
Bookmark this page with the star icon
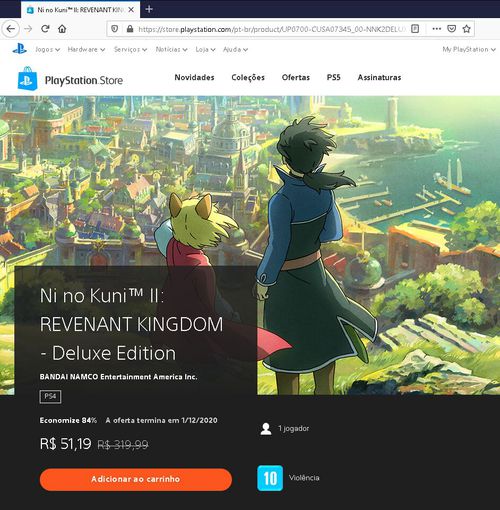(x=466, y=29)
